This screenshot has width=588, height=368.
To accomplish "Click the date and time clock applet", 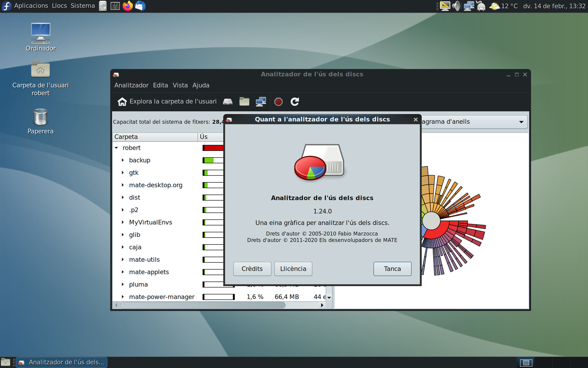I will pos(554,6).
